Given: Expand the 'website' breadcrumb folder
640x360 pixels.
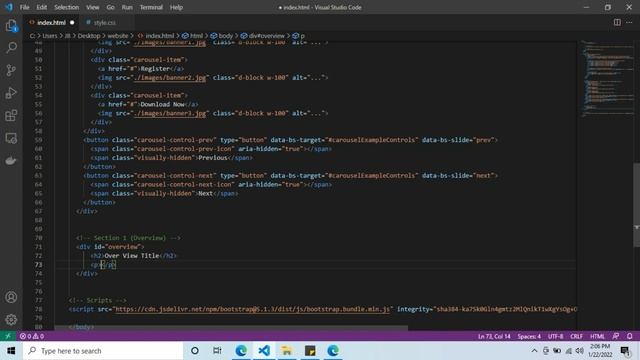Looking at the screenshot, I should [x=118, y=36].
